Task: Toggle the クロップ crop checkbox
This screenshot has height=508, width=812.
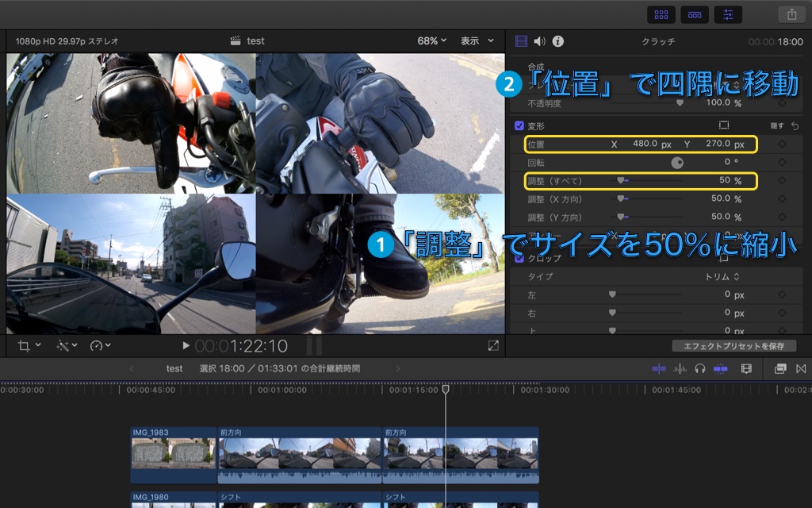Action: (x=519, y=258)
